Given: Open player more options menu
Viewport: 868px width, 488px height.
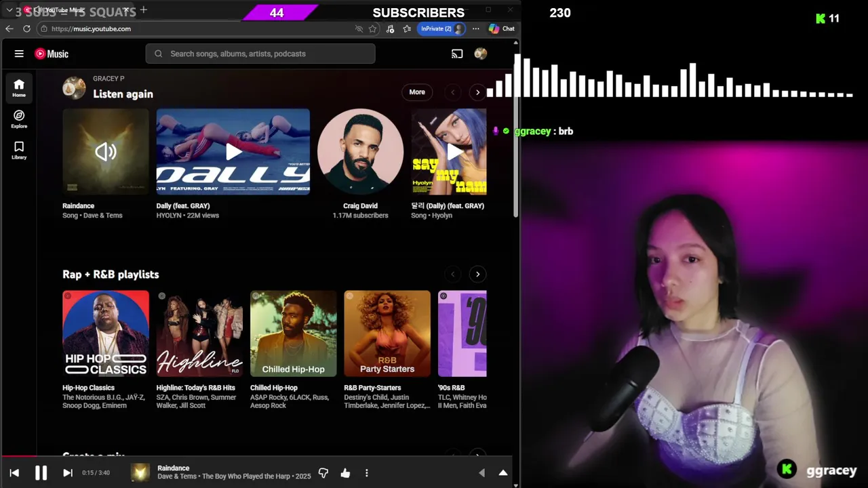Looking at the screenshot, I should point(367,473).
